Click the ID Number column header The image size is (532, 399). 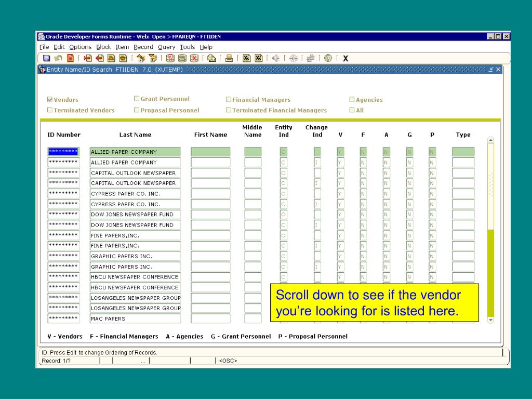(x=64, y=135)
